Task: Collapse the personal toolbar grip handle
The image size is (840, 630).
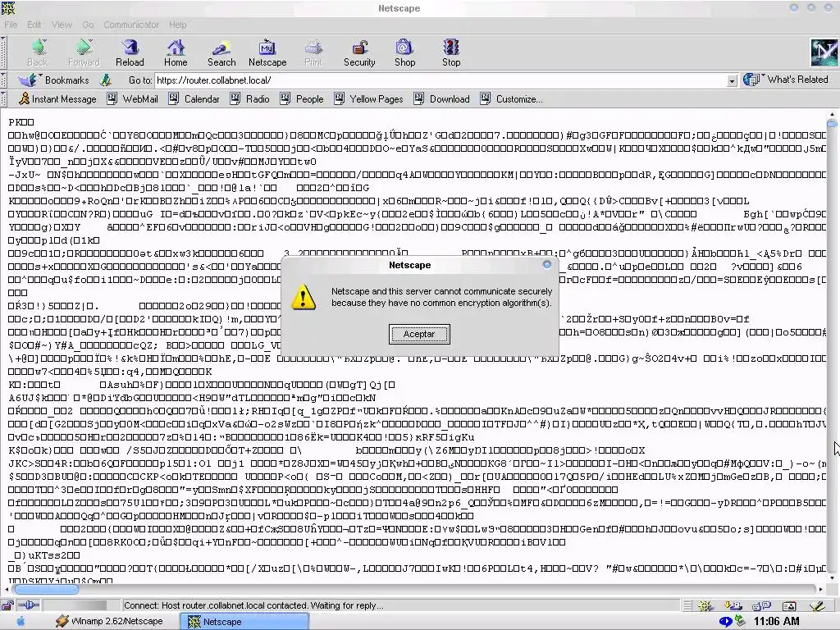Action: click(x=3, y=98)
